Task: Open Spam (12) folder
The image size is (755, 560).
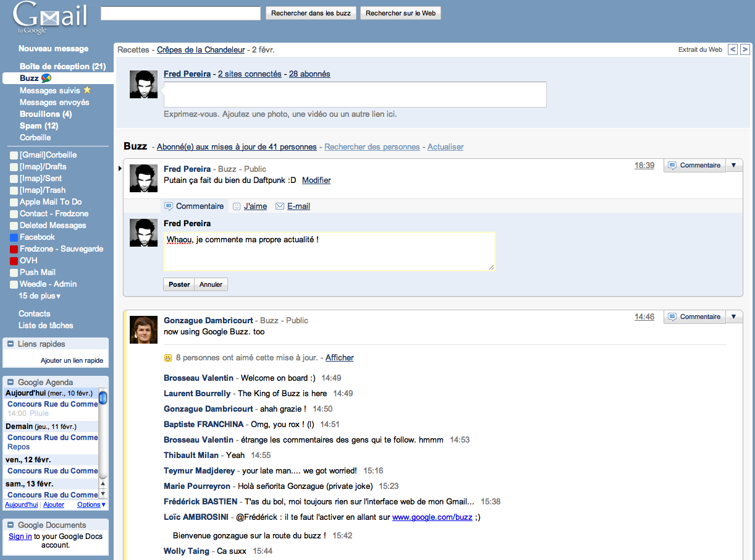Action: point(39,126)
